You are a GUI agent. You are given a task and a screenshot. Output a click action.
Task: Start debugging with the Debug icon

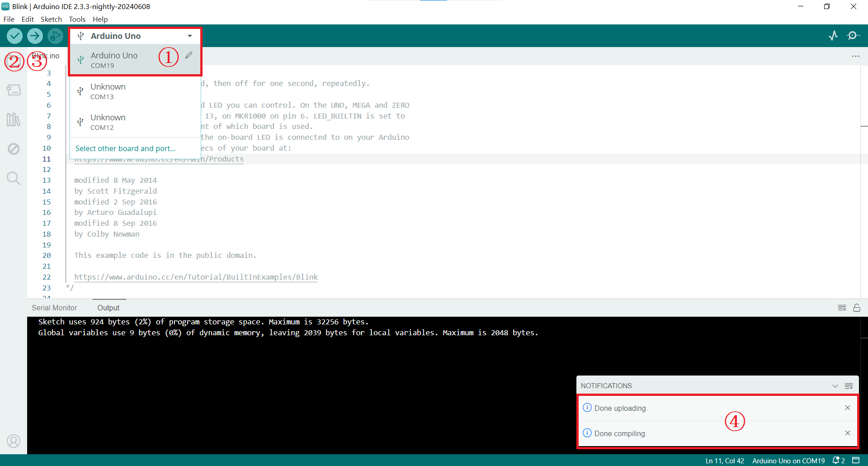click(55, 36)
